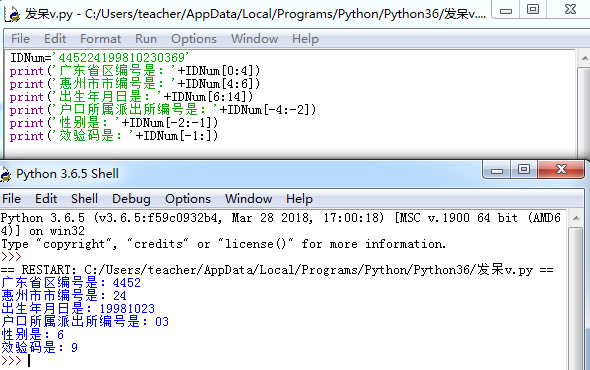Click the code line with IDNum[4:6]
590x370 pixels.
click(135, 84)
